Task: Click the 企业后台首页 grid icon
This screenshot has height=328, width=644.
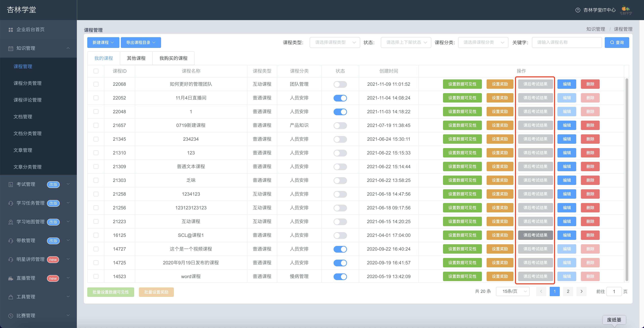Action: [11, 30]
